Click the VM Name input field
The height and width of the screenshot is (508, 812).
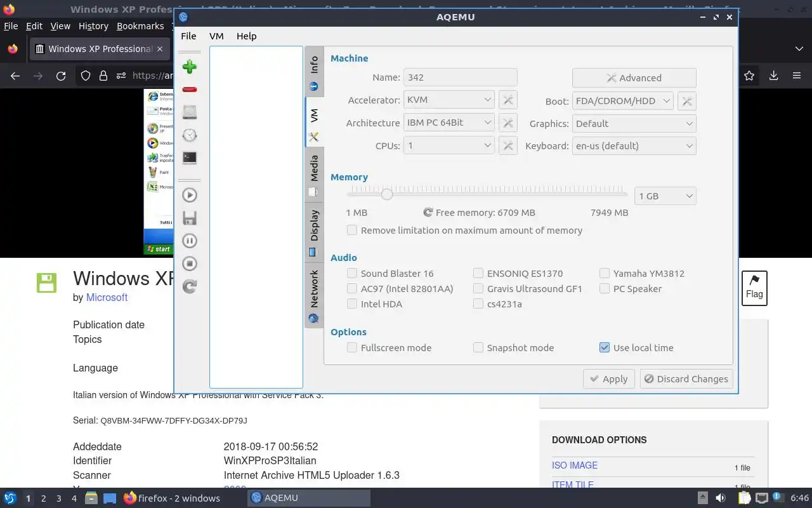coord(460,77)
